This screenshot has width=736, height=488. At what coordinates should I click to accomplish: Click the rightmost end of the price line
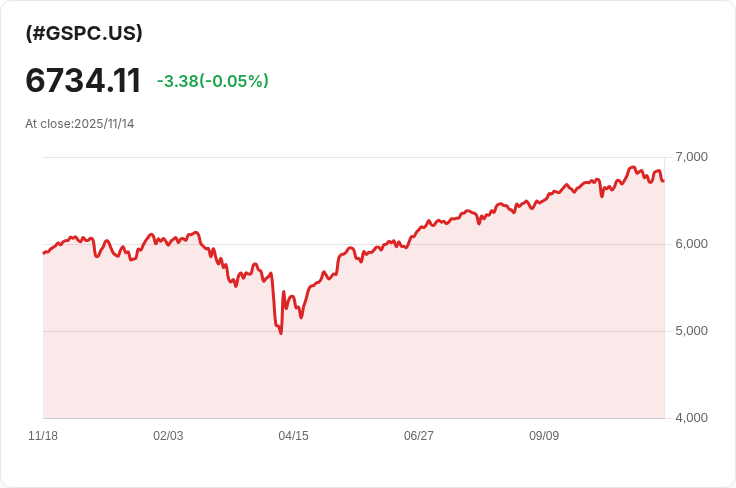pos(663,180)
